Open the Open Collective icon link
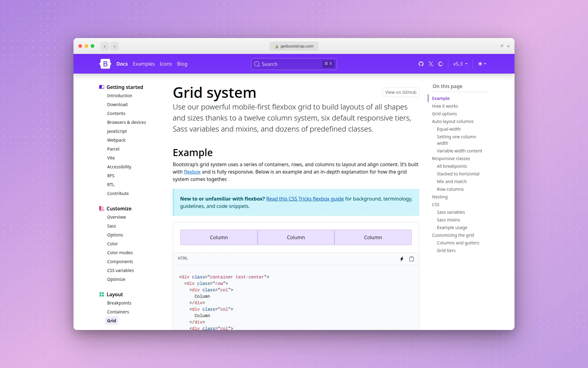This screenshot has width=588, height=368. [441, 64]
